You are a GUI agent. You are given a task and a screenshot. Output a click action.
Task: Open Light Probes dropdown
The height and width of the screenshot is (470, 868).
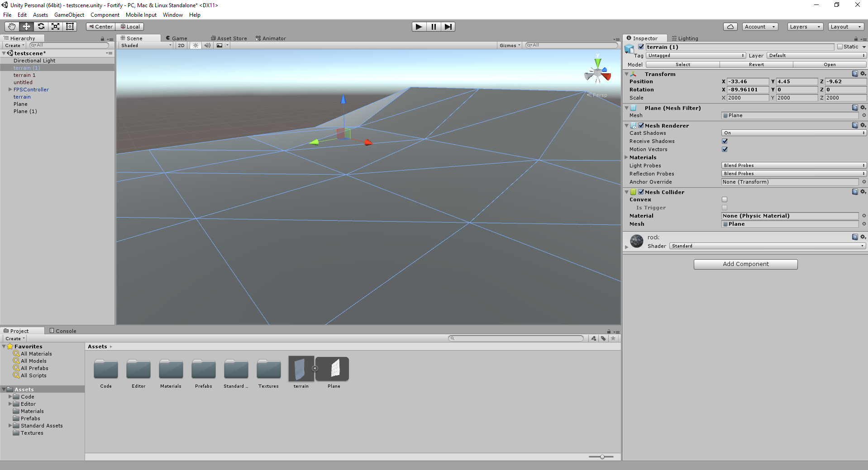(x=794, y=166)
